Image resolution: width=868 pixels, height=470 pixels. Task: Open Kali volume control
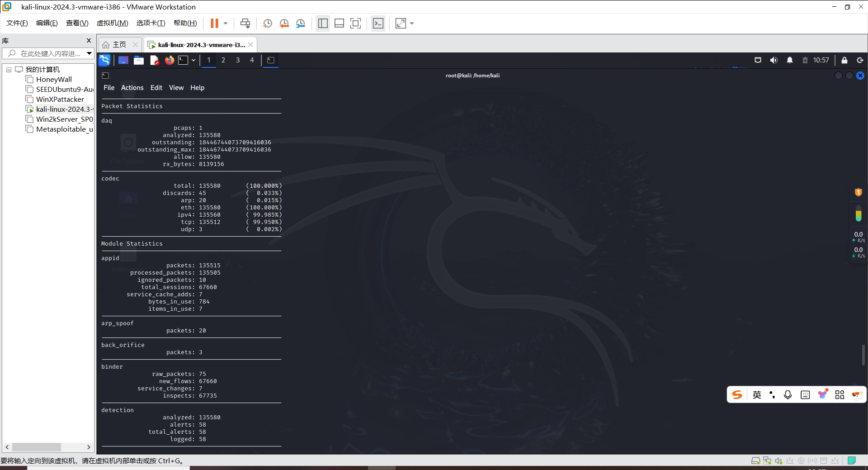pos(774,60)
